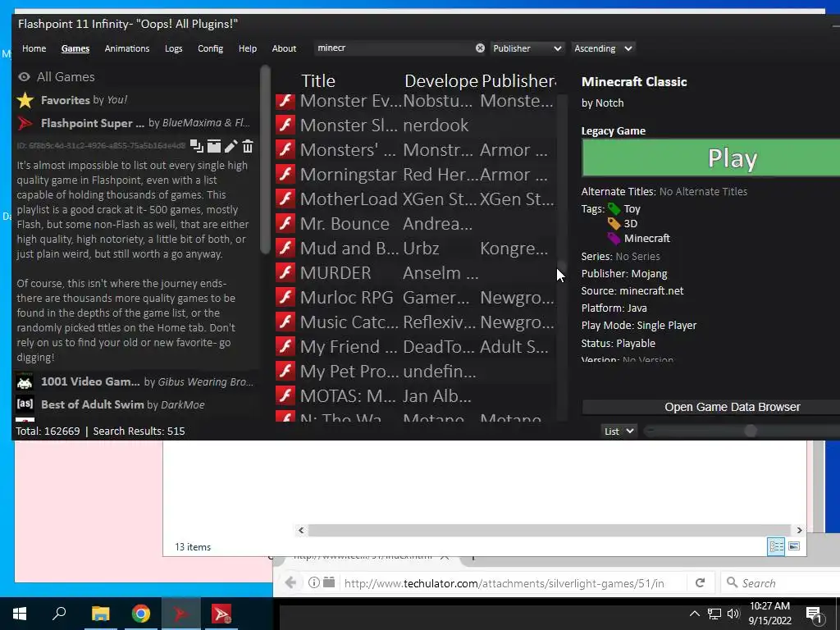Screen dimensions: 840x630
Task: Open the List layout dropdown
Action: [x=619, y=431]
